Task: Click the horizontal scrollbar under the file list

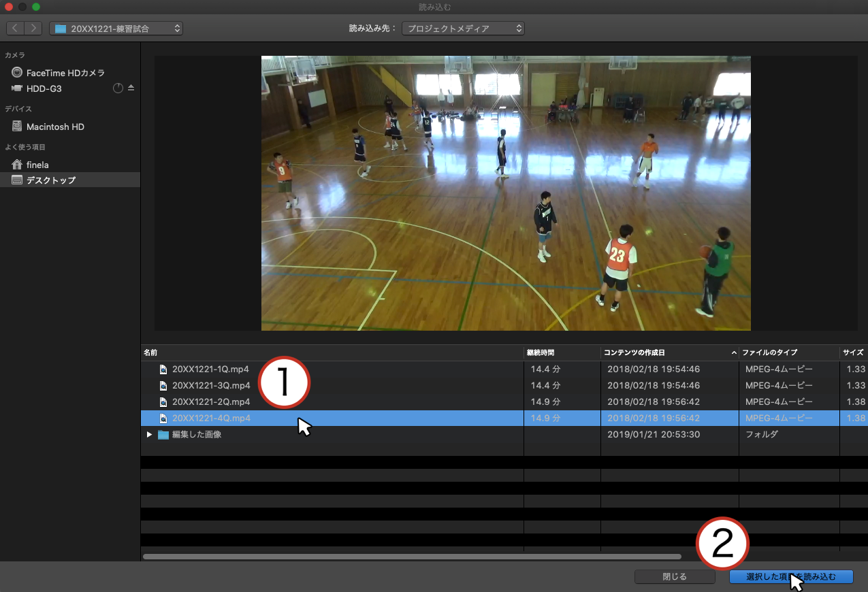Action: pos(412,557)
